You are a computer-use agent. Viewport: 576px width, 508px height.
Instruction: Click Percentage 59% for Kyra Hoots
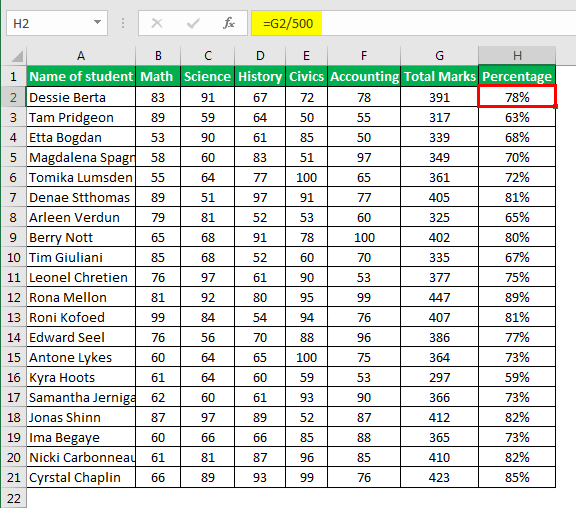pyautogui.click(x=517, y=377)
